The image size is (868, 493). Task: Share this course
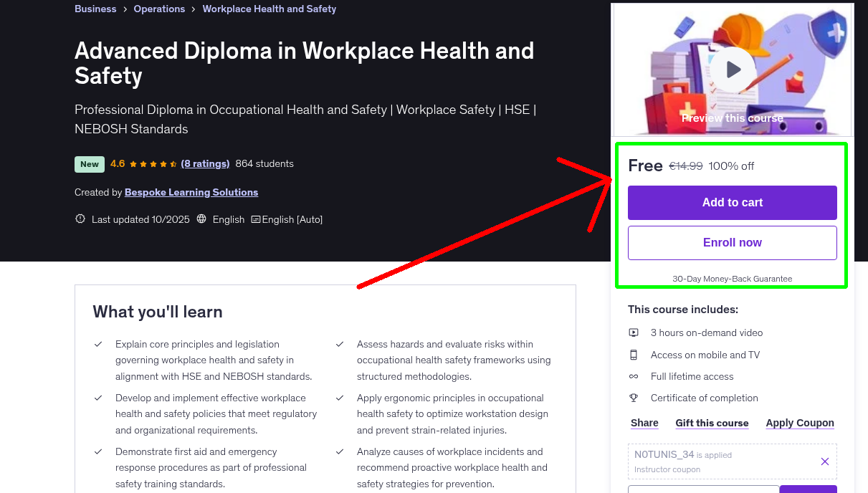point(644,423)
